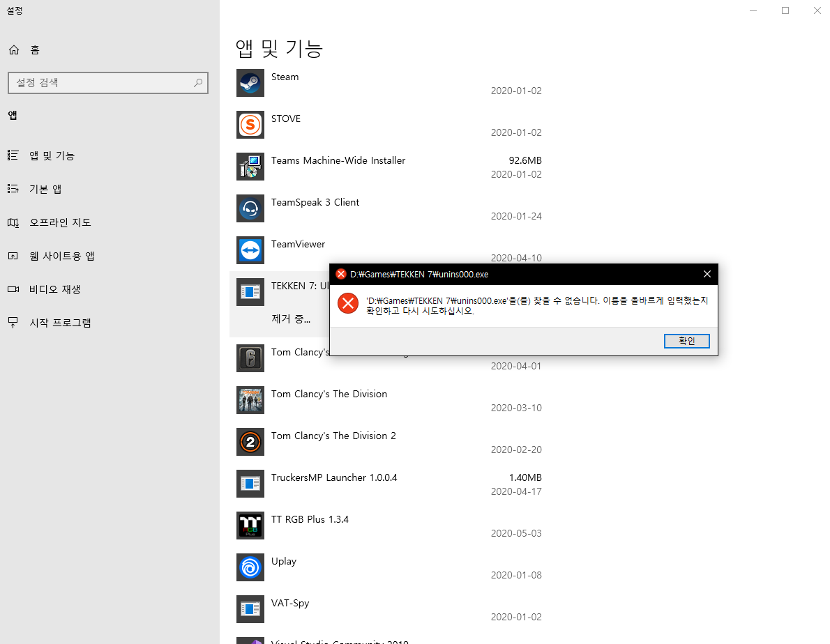Click the red error icon in dialog body
The height and width of the screenshot is (644, 830).
(x=348, y=303)
